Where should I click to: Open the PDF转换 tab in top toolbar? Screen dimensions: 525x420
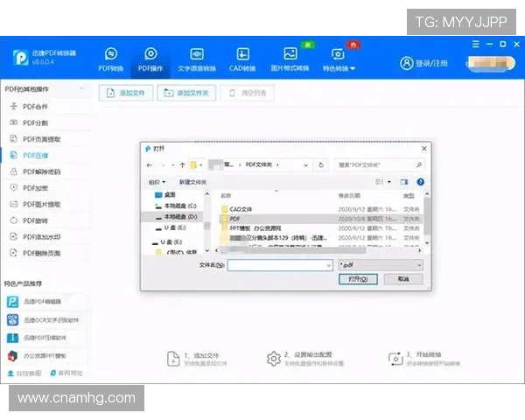click(x=111, y=58)
